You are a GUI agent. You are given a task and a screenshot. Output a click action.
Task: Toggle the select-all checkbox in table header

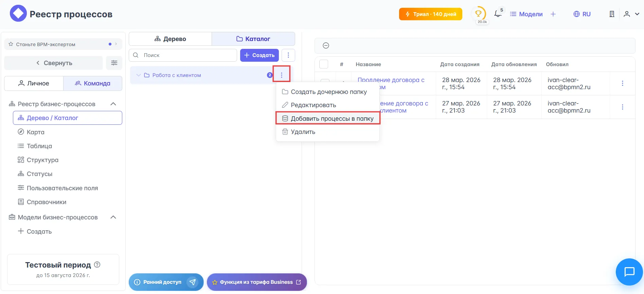coord(324,64)
